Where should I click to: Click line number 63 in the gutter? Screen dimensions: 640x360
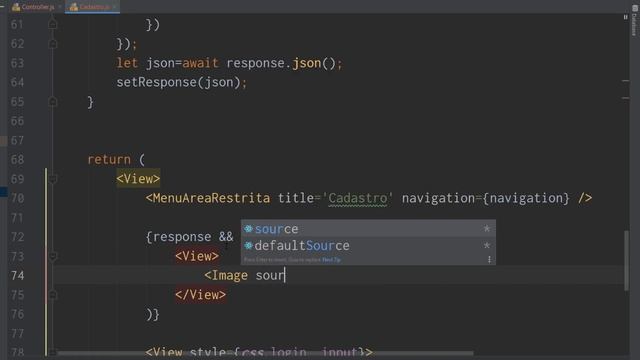point(18,63)
